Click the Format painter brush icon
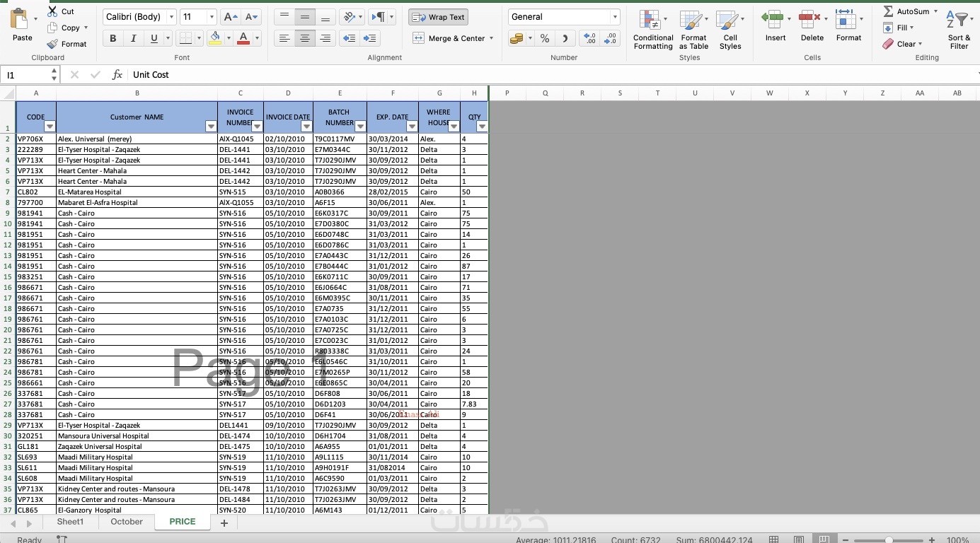Screen dimensions: 980x543 pyautogui.click(x=52, y=44)
